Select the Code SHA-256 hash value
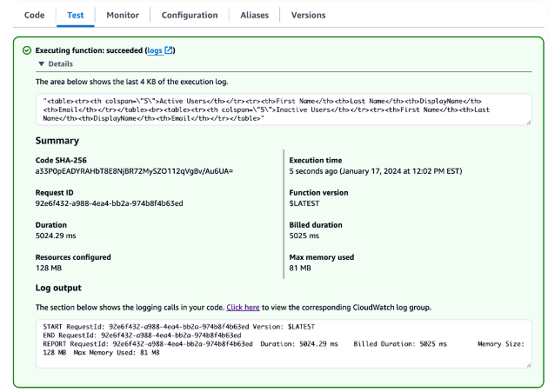The height and width of the screenshot is (392, 548). pyautogui.click(x=134, y=171)
